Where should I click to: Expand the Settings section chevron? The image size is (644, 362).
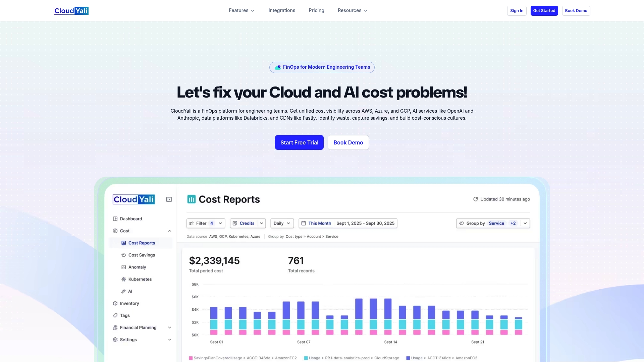click(x=170, y=340)
